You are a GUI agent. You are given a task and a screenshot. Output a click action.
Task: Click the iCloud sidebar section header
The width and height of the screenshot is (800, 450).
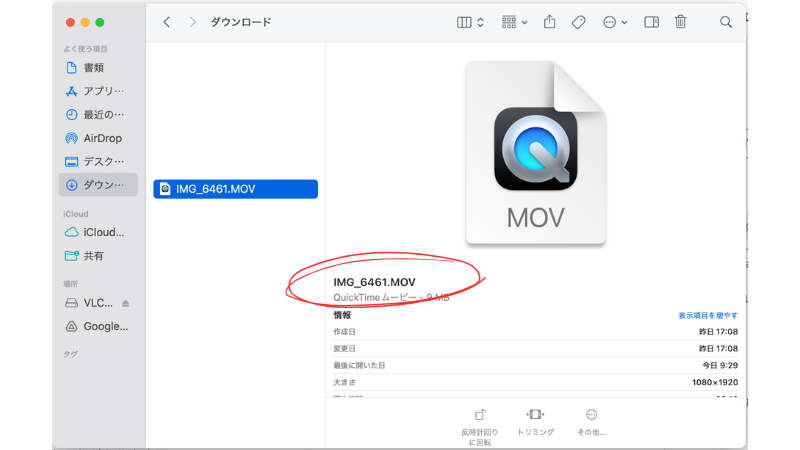pyautogui.click(x=76, y=214)
